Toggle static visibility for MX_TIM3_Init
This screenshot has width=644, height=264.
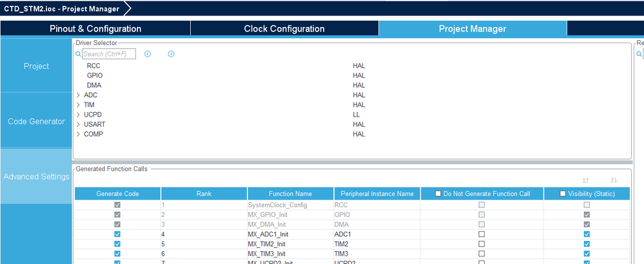click(x=587, y=254)
